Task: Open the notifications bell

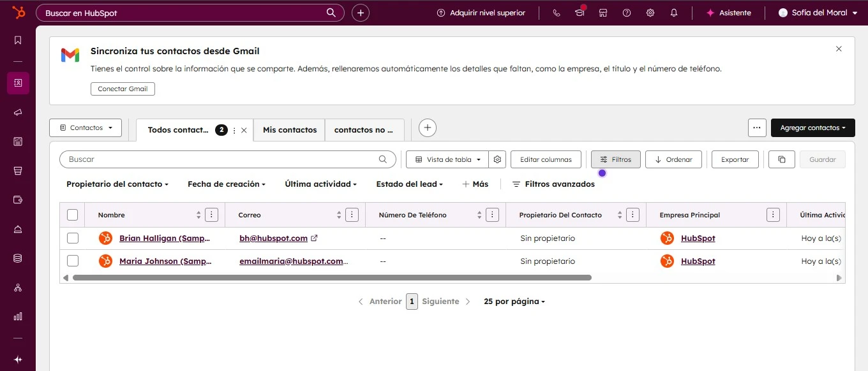Action: click(673, 12)
